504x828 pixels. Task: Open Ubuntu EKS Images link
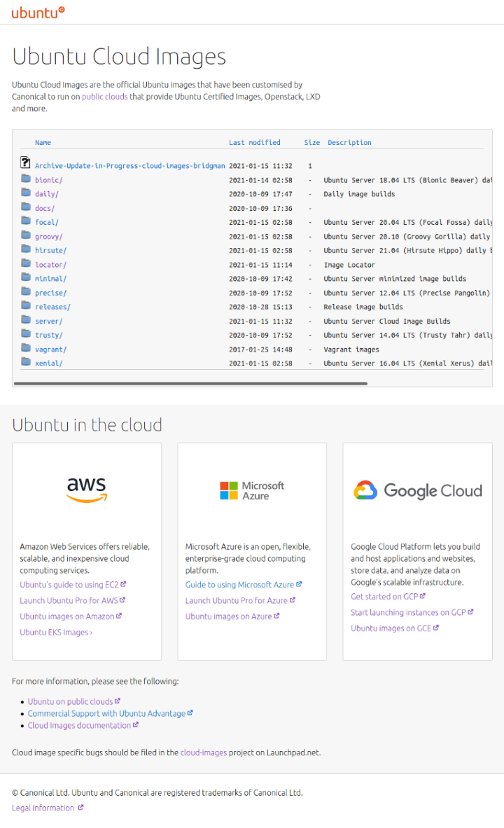(x=56, y=632)
